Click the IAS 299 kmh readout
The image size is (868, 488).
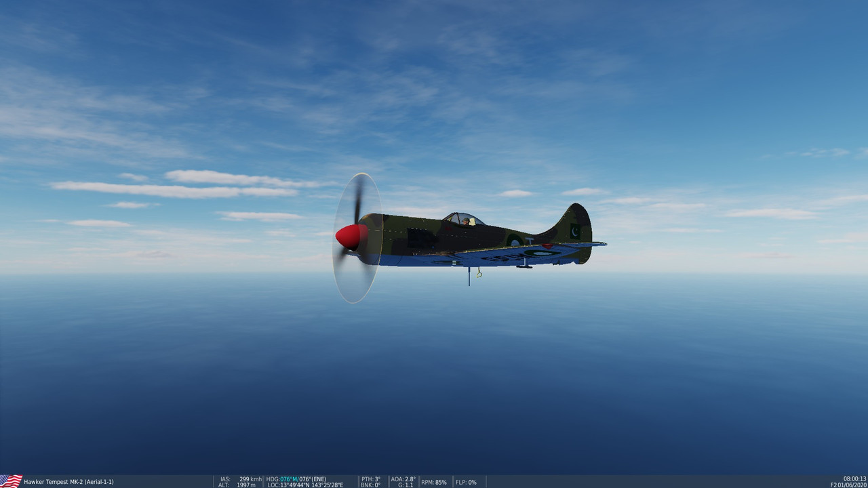pos(241,479)
